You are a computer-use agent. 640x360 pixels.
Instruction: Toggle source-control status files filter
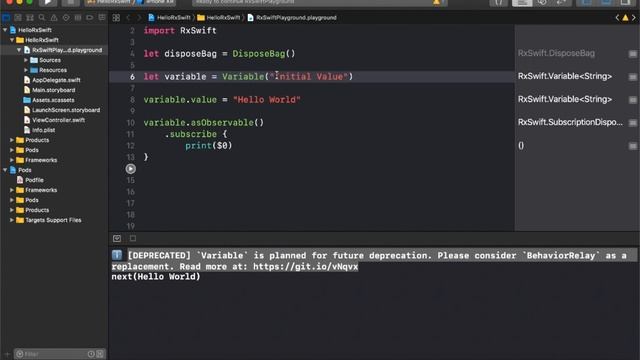(x=100, y=354)
